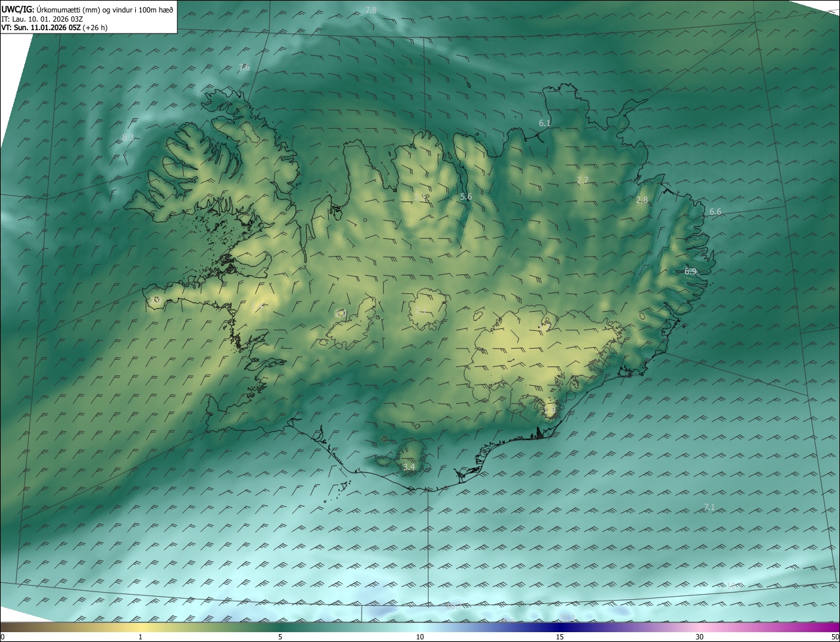840x642 pixels.
Task: Click the color scale tick label "10"
Action: point(420,637)
